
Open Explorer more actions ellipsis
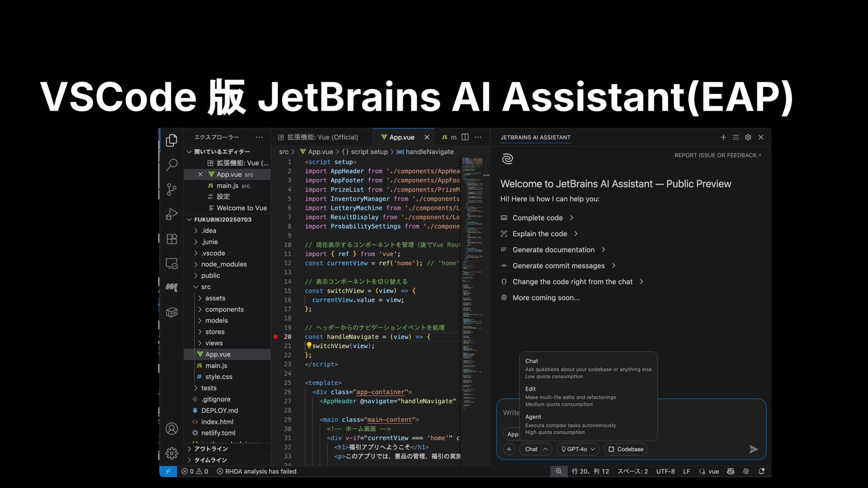pos(259,137)
